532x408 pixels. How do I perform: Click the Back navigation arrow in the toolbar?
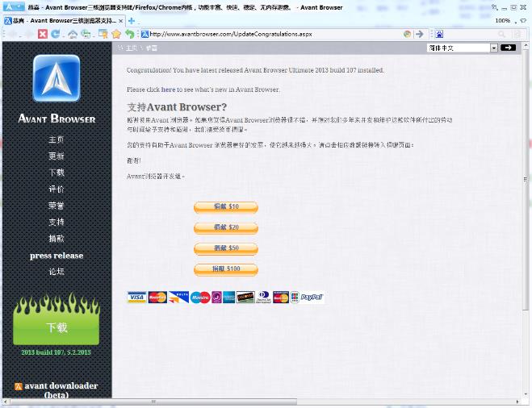click(x=14, y=34)
